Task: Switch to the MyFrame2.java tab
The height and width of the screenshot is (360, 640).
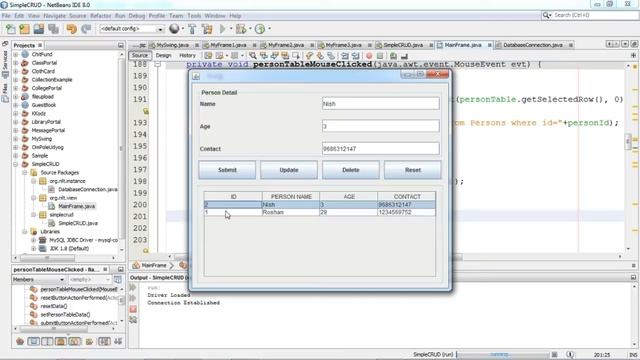Action: (x=286, y=45)
